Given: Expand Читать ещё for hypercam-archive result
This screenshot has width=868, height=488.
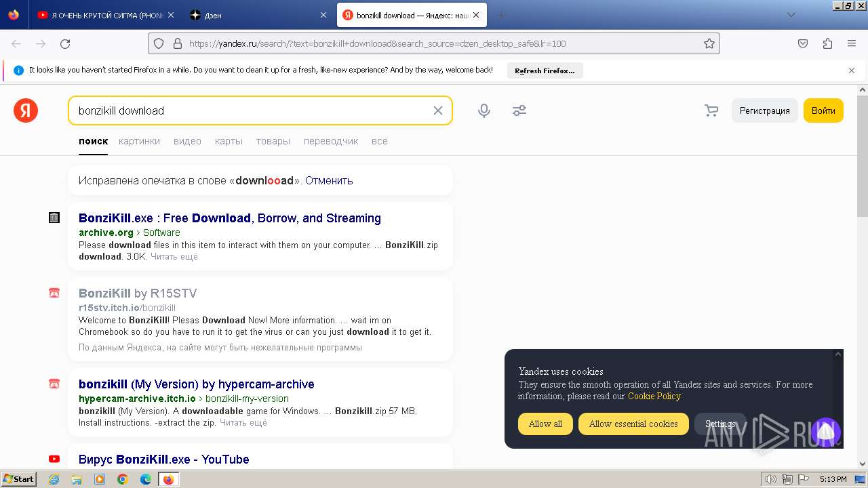Looking at the screenshot, I should [243, 423].
